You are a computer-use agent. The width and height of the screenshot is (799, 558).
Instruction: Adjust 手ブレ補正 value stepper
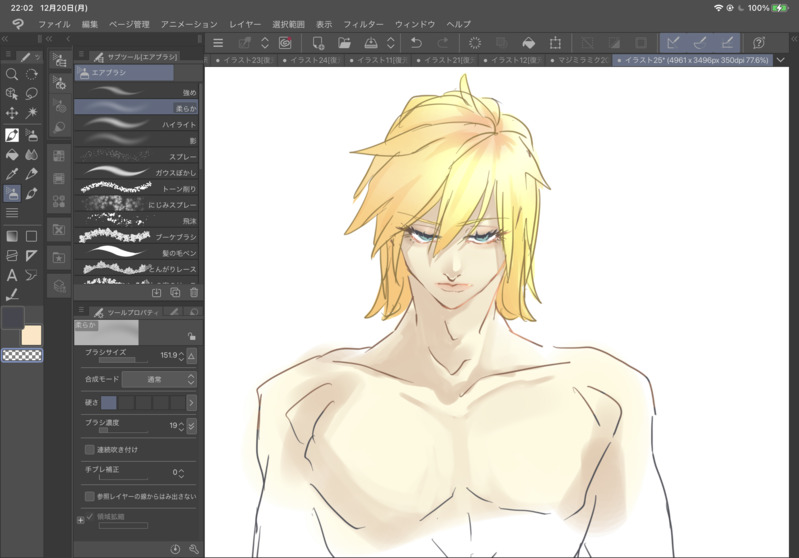tap(181, 472)
